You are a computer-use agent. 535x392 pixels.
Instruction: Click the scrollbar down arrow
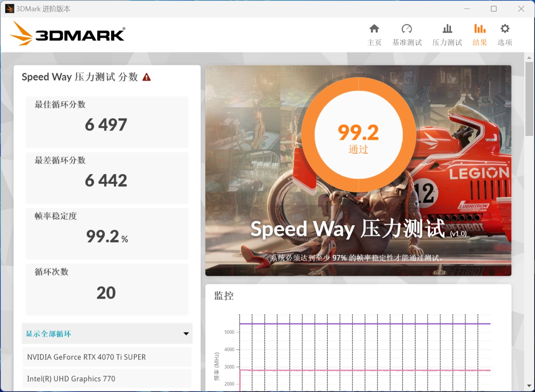(x=529, y=386)
